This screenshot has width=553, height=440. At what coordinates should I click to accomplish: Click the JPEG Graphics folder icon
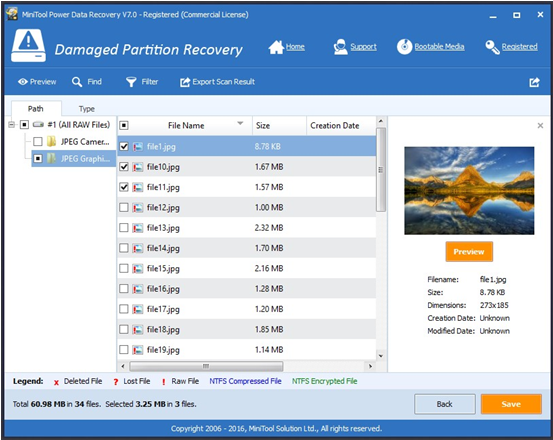tap(51, 158)
